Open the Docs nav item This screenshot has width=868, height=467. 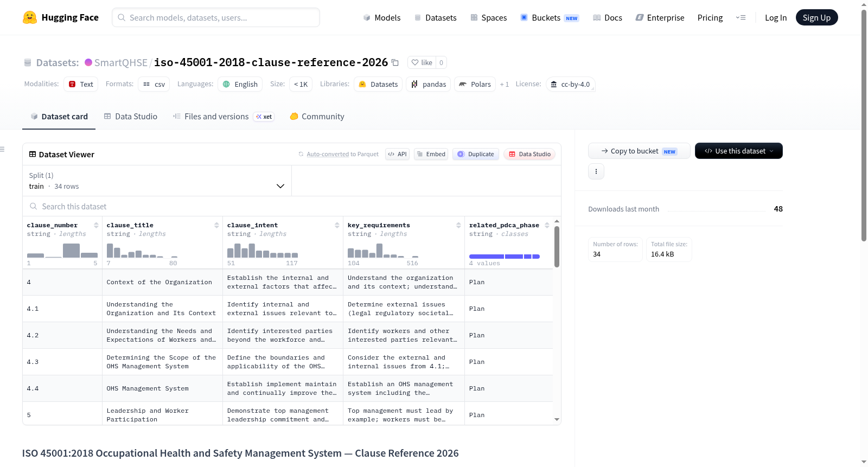[x=607, y=17]
